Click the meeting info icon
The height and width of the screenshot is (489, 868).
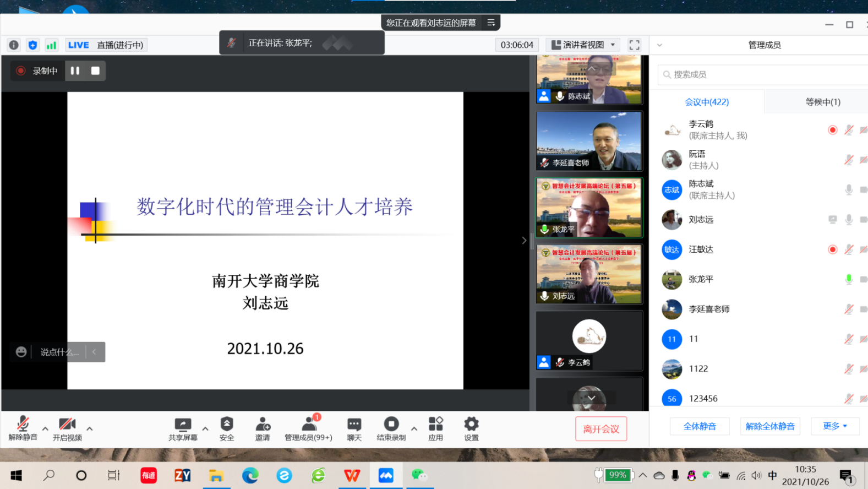click(x=14, y=45)
